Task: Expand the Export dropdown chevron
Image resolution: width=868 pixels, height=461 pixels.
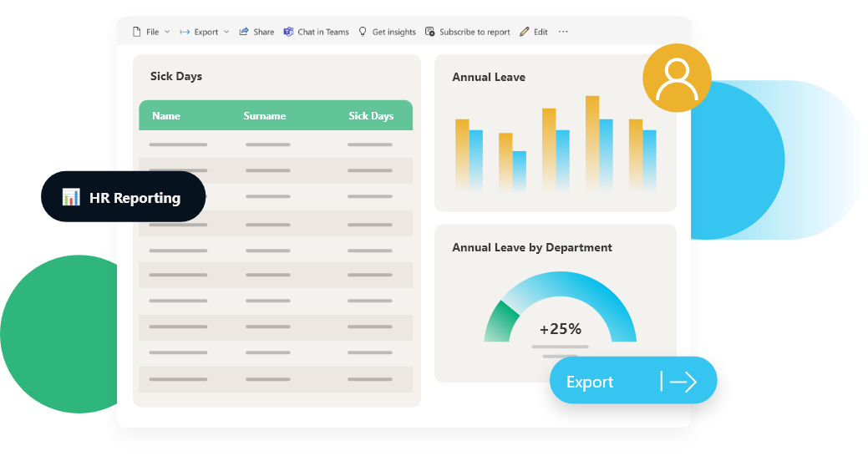Action: click(226, 32)
